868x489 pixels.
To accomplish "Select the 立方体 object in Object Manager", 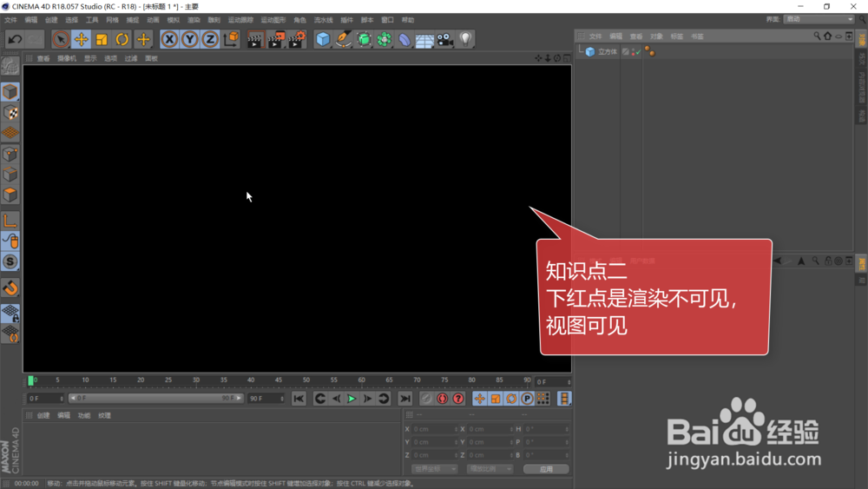I will 608,52.
